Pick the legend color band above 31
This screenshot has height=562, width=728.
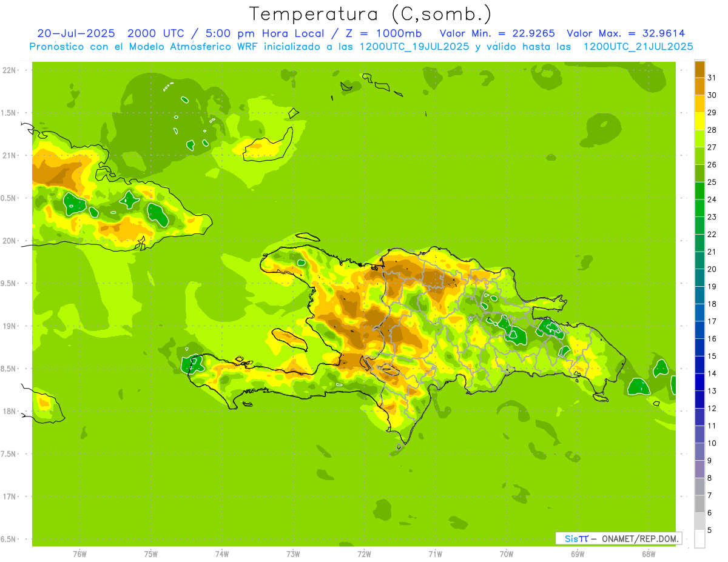tap(699, 69)
